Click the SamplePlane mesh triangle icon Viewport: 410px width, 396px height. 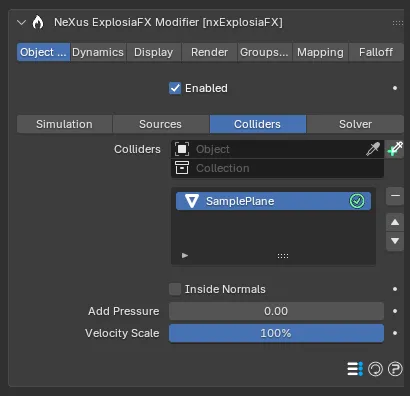(x=192, y=201)
